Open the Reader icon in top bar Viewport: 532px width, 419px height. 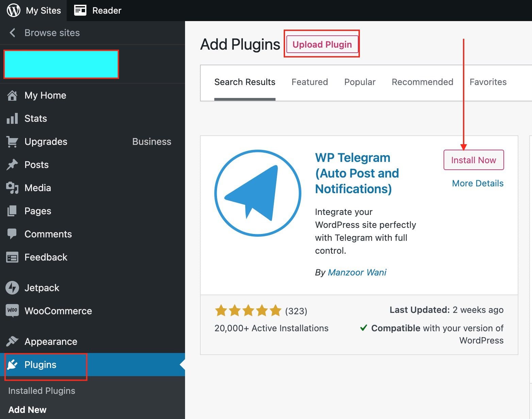click(80, 11)
